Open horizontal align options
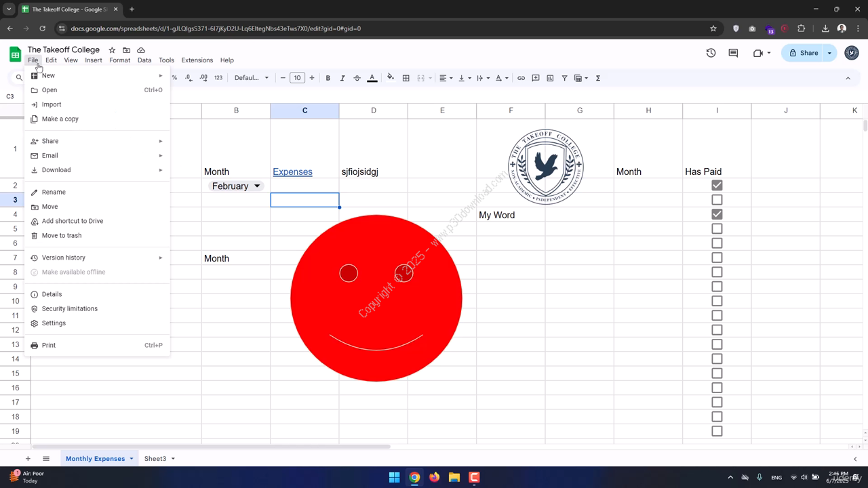 coord(446,78)
